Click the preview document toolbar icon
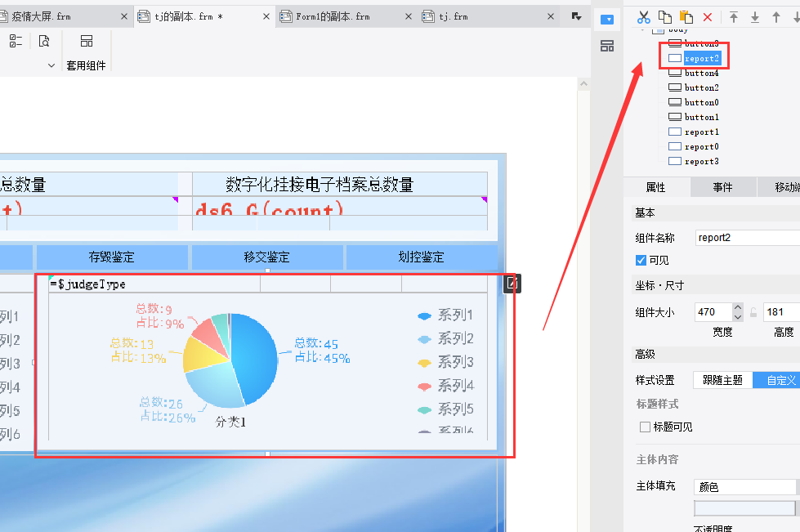The height and width of the screenshot is (532, 800). [x=44, y=41]
